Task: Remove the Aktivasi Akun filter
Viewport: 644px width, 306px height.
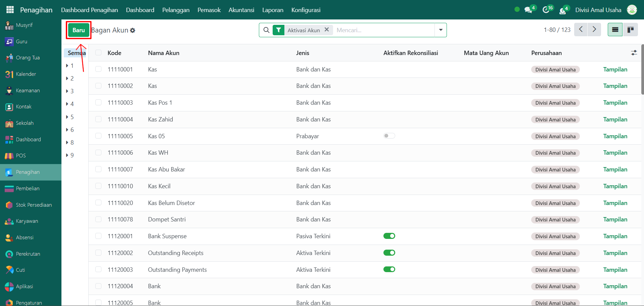Action: (326, 30)
